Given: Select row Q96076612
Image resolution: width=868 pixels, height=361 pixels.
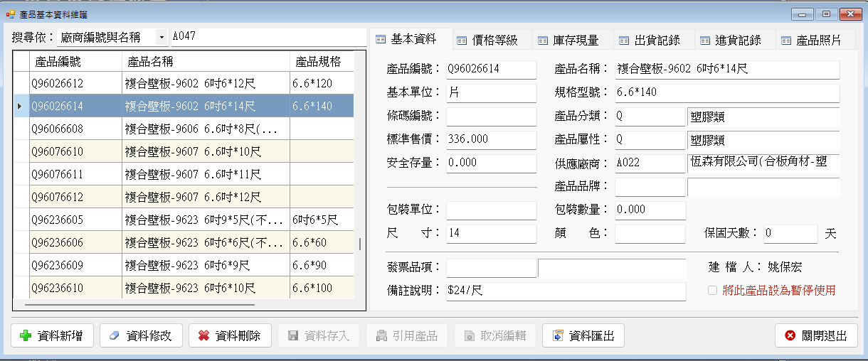Looking at the screenshot, I should coord(184,197).
